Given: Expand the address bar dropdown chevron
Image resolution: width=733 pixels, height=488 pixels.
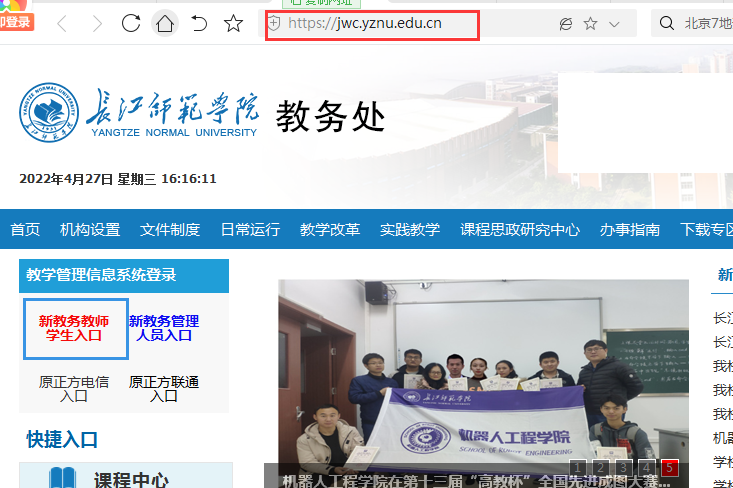Looking at the screenshot, I should 614,23.
